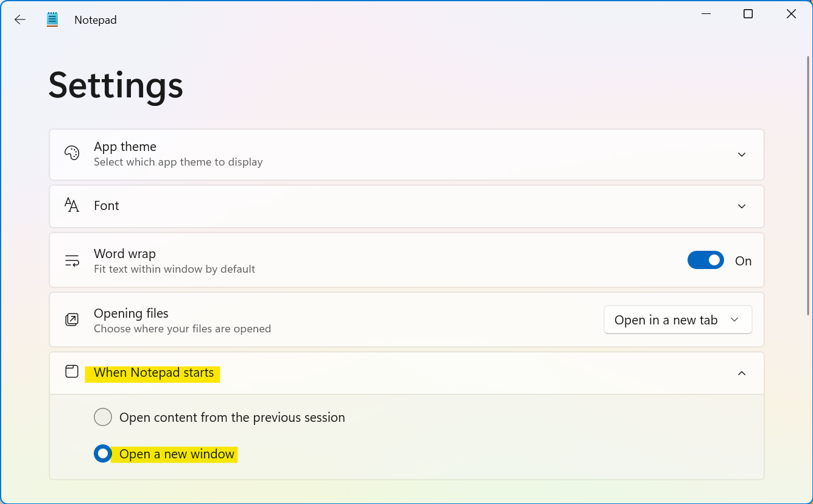Image resolution: width=813 pixels, height=504 pixels.
Task: Minimize the Notepad window
Action: coord(706,14)
